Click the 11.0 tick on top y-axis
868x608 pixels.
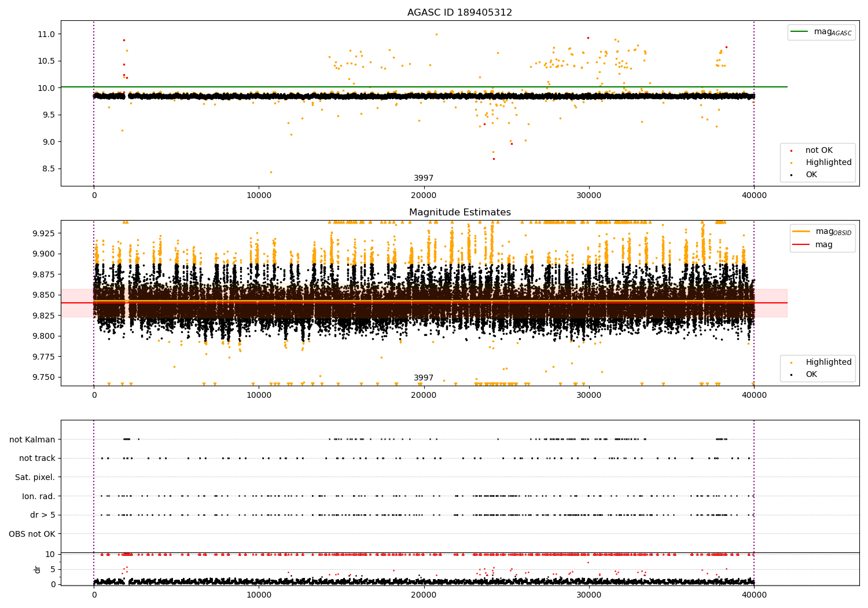46,34
